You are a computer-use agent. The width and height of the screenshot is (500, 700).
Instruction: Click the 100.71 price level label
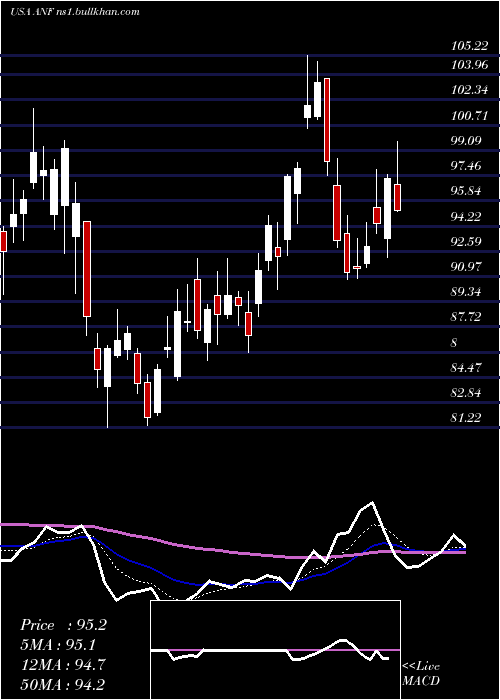[469, 116]
